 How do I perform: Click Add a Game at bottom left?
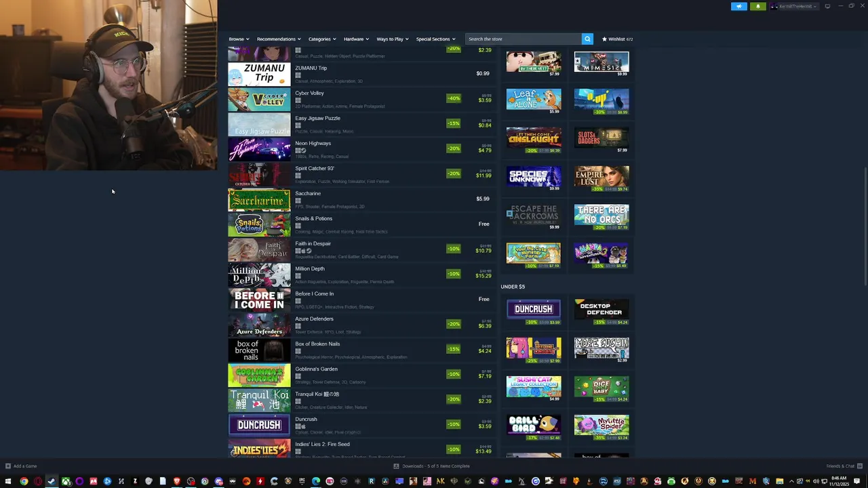[21, 466]
